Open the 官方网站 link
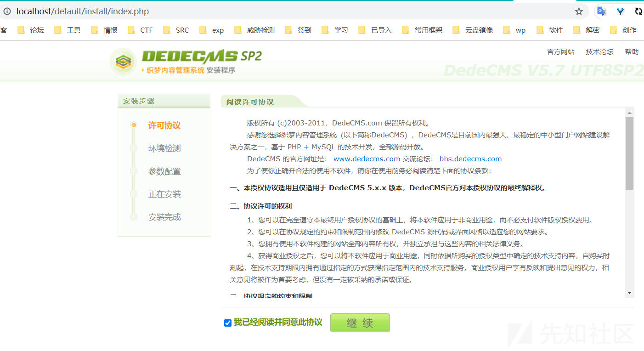This screenshot has height=351, width=644. tap(560, 51)
